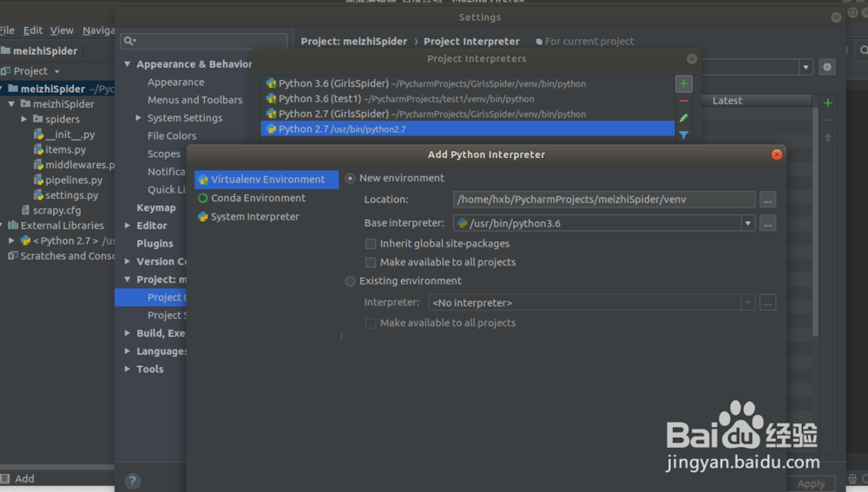The image size is (868, 492).
Task: Expand the System Settings tree node
Action: (x=138, y=118)
